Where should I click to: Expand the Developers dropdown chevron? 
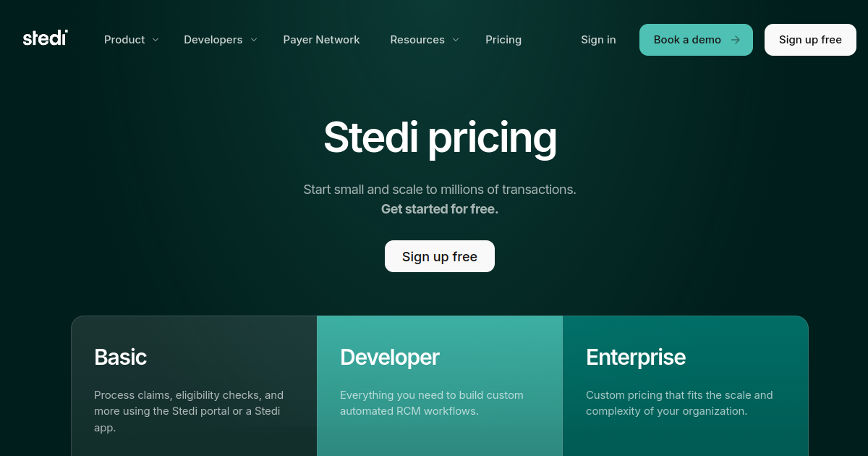254,40
